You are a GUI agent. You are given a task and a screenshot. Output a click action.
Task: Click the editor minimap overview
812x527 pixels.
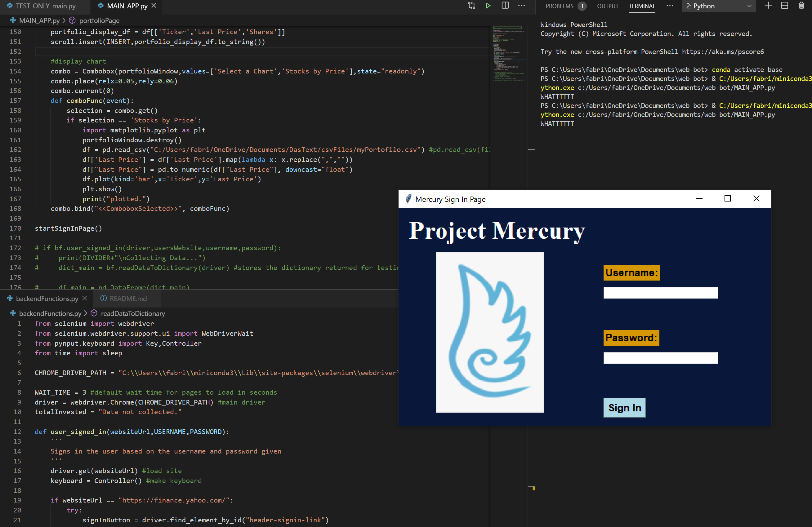tap(508, 55)
